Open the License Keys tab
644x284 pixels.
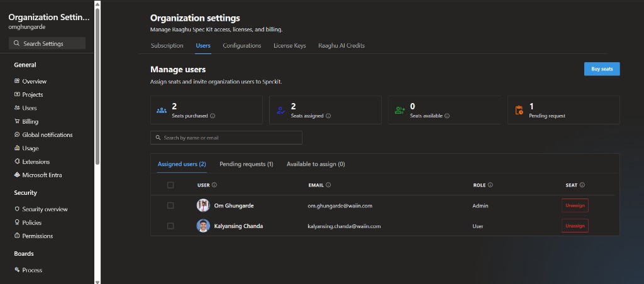coord(289,46)
